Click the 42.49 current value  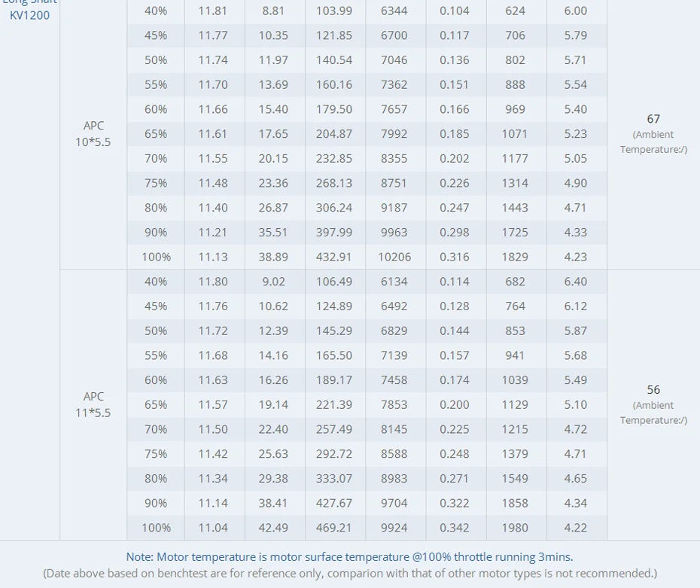click(x=273, y=528)
